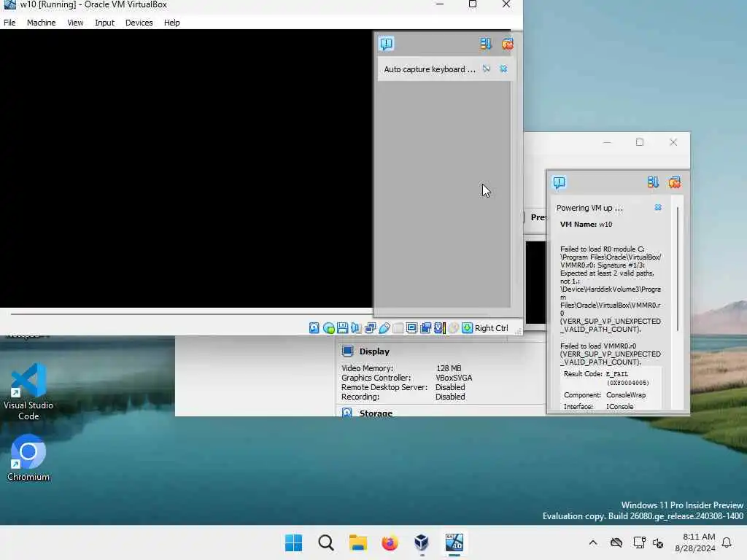Click keyboard capture arrow icon
This screenshot has height=560, width=747.
point(468,328)
